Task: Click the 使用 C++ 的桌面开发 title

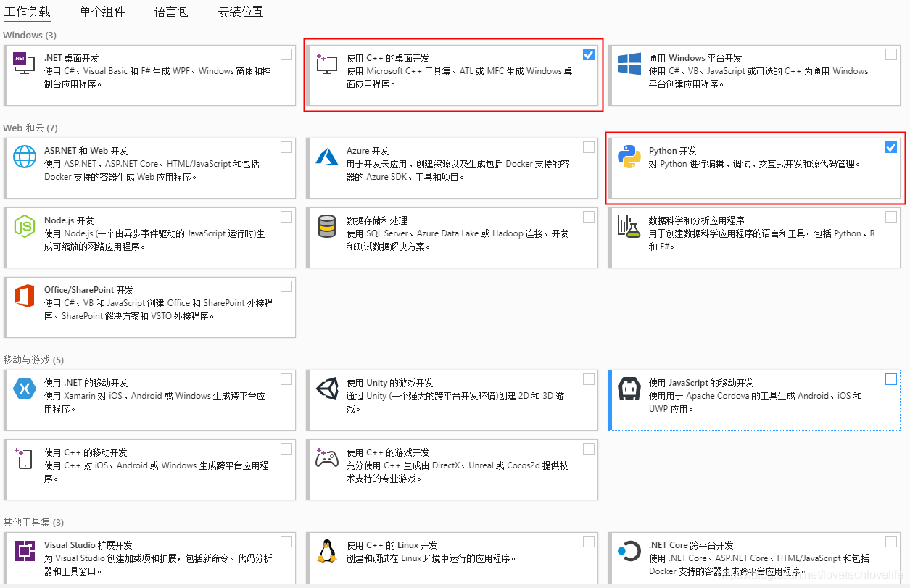Action: 388,58
